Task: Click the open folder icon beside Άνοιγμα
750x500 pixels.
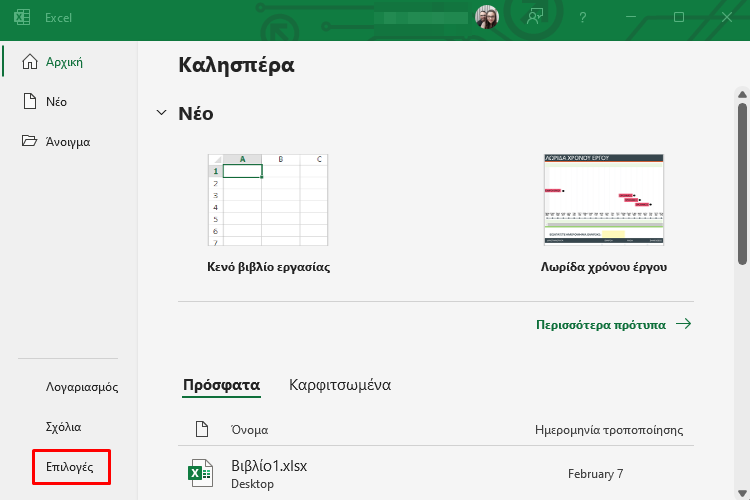Action: (x=29, y=141)
